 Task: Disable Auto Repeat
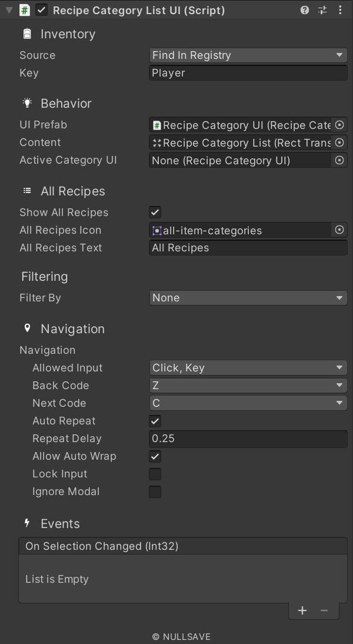point(155,421)
